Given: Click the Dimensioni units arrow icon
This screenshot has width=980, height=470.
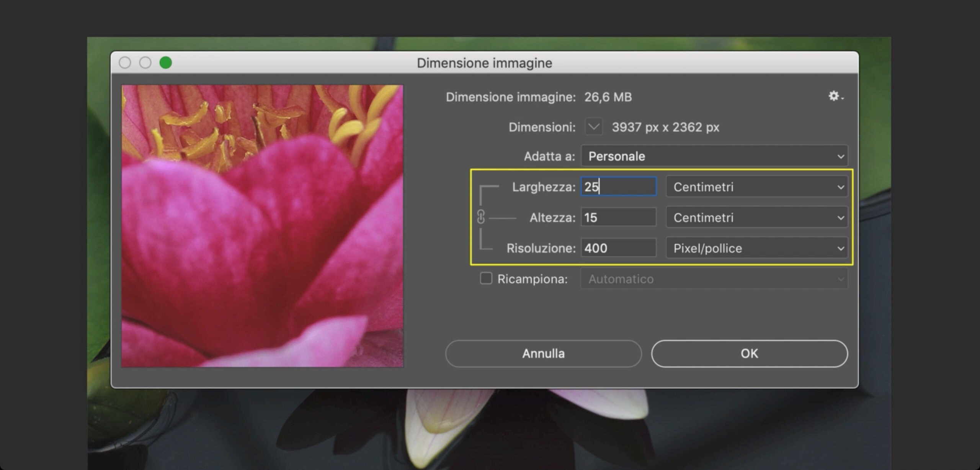Looking at the screenshot, I should [x=594, y=127].
